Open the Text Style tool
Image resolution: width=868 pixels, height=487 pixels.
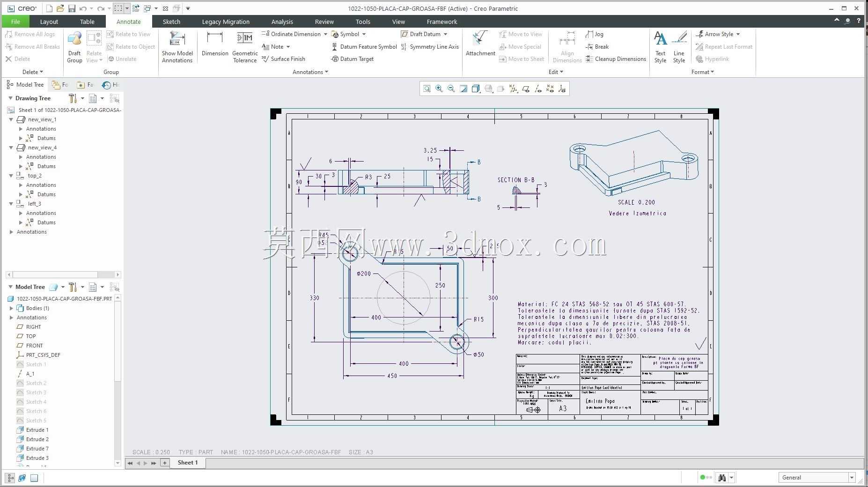660,47
